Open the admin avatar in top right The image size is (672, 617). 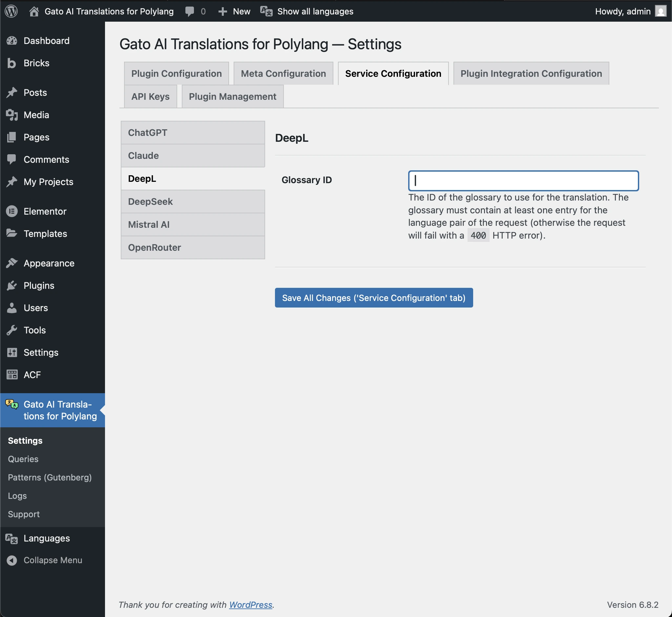tap(661, 11)
